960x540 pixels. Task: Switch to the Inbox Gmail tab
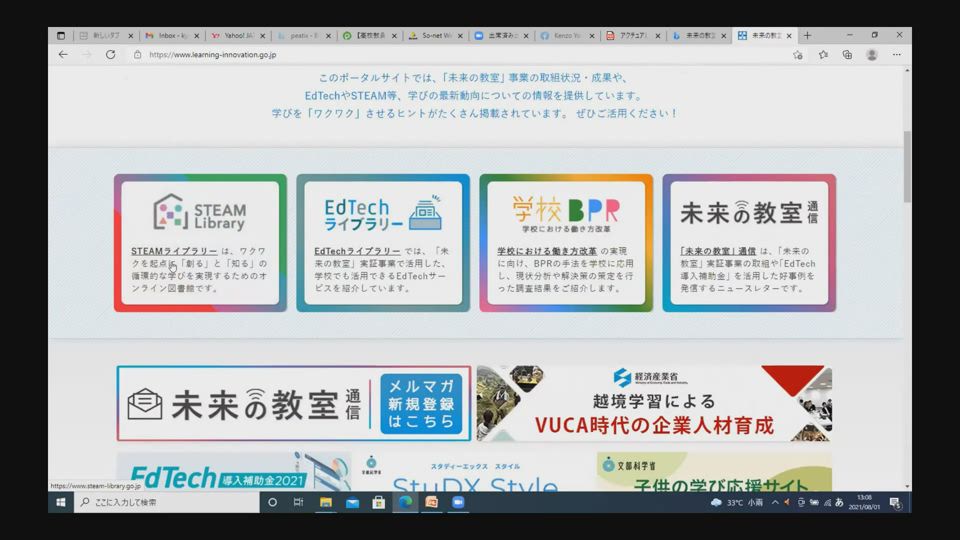pyautogui.click(x=171, y=35)
